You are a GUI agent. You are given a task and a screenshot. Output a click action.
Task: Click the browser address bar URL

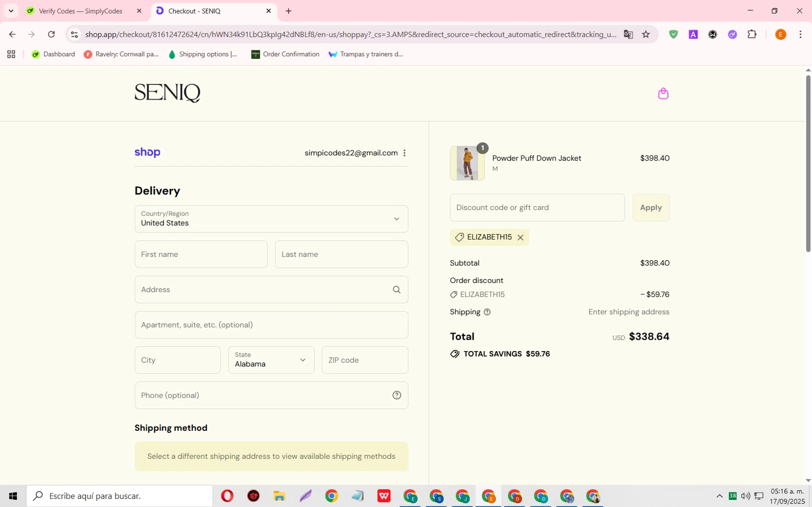click(x=351, y=34)
